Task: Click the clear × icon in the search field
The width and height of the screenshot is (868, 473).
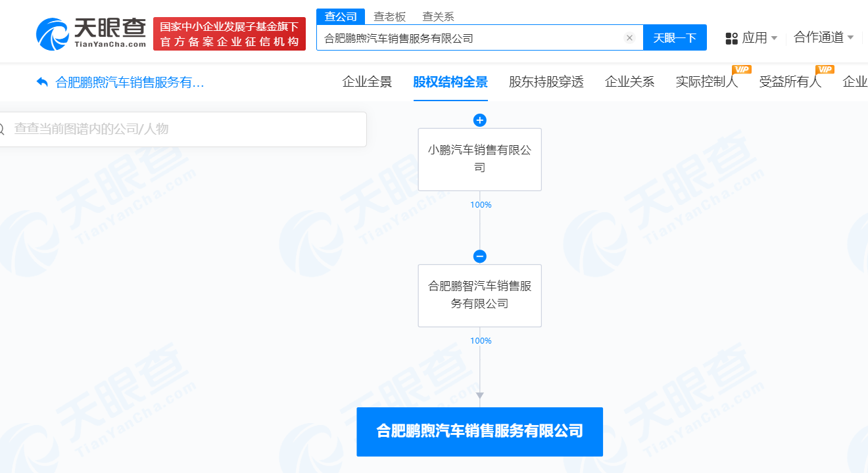Action: [629, 37]
